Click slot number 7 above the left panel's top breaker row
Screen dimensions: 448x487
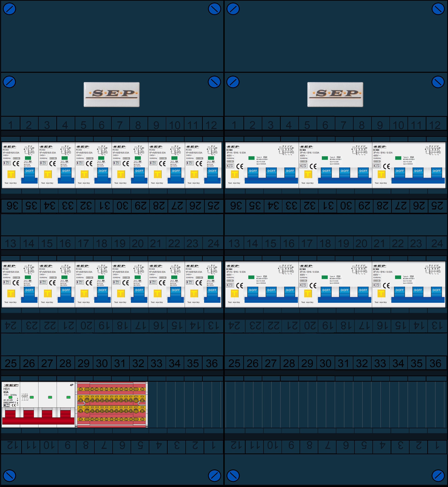pyautogui.click(x=120, y=125)
